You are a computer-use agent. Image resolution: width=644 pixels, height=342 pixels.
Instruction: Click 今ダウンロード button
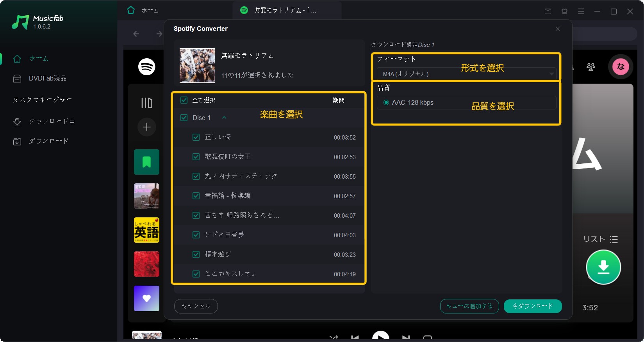coord(533,306)
